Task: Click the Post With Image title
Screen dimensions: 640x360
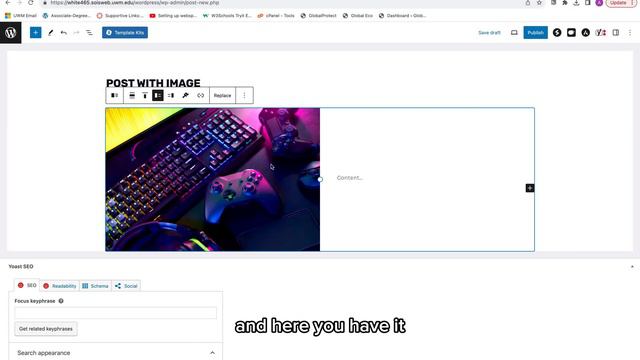Action: (x=153, y=83)
